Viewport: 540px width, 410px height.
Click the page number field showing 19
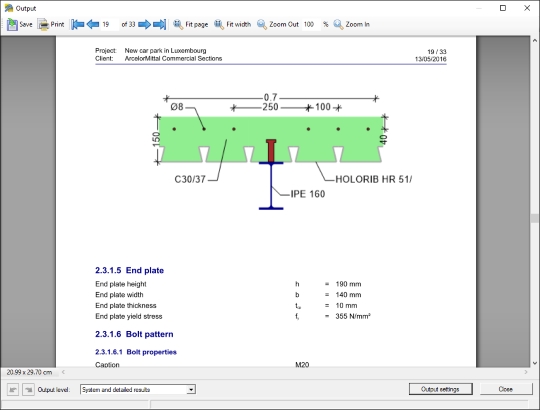pyautogui.click(x=110, y=24)
